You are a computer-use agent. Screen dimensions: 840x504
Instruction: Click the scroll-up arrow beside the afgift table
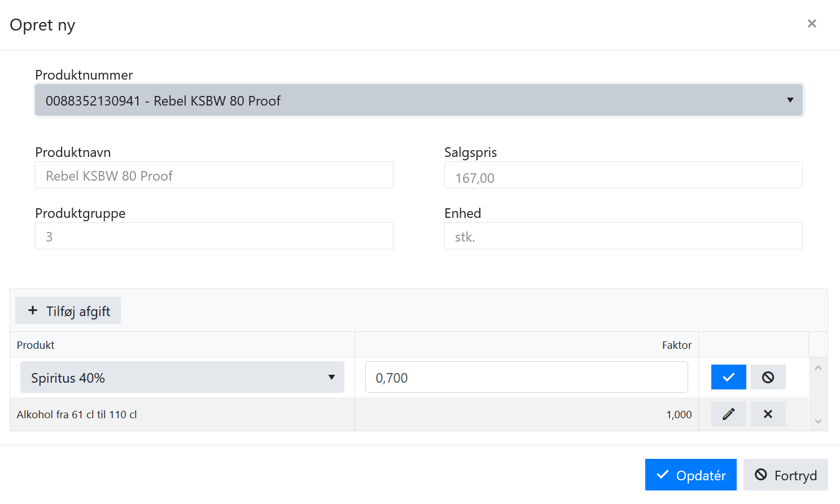(819, 367)
